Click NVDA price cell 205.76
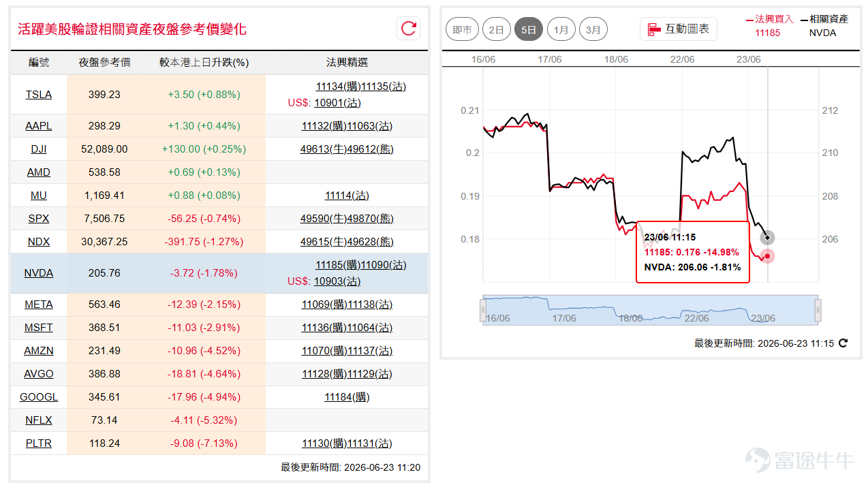The image size is (868, 485). click(104, 273)
